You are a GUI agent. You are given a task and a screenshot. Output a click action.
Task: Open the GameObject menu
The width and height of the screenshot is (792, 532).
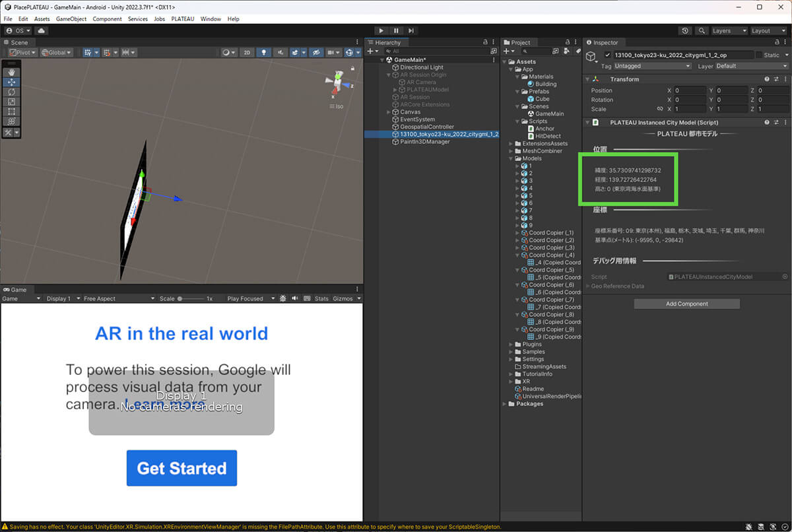pyautogui.click(x=71, y=19)
